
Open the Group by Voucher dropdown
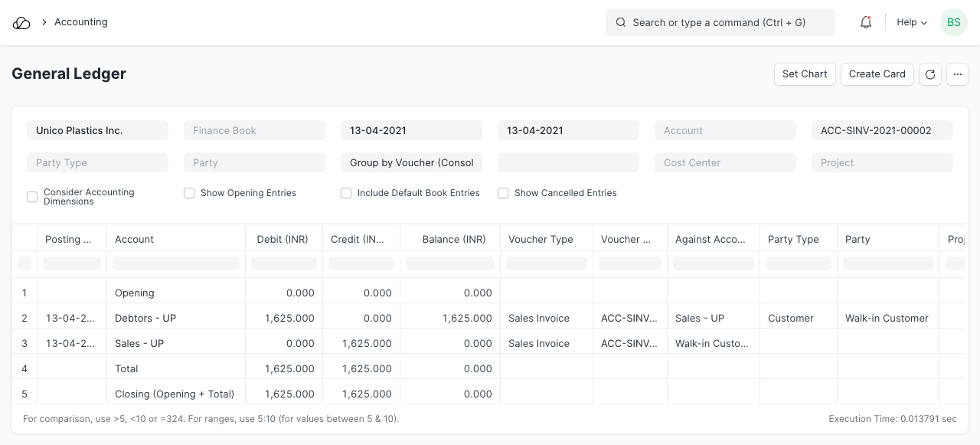click(x=411, y=162)
